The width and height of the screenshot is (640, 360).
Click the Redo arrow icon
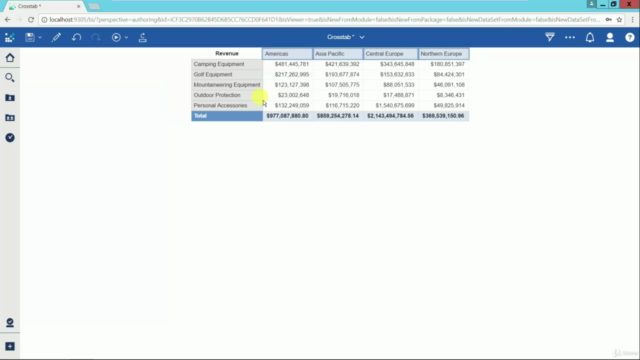[x=96, y=38]
